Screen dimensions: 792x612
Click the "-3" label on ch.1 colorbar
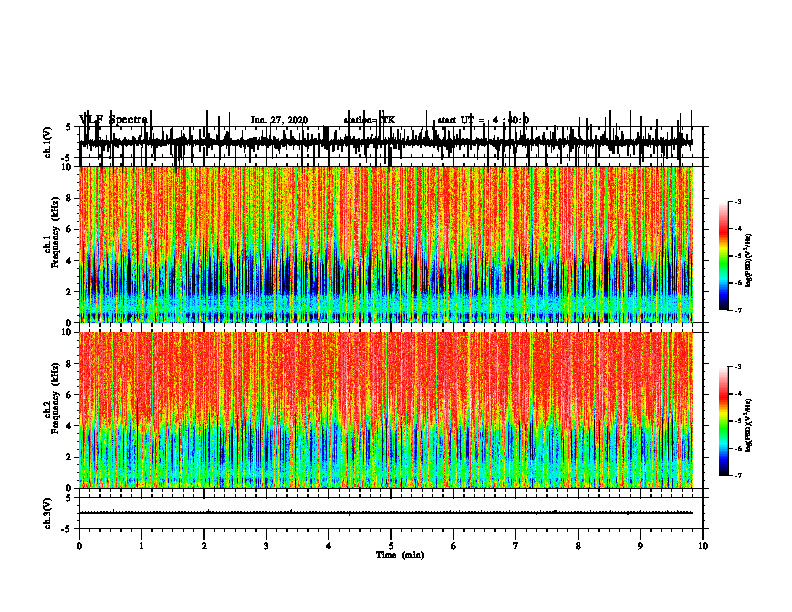(737, 201)
